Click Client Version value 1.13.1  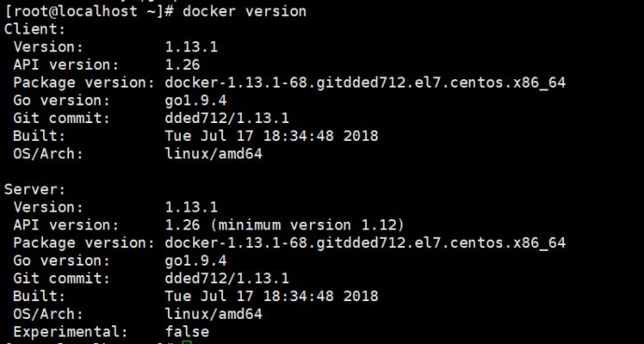click(x=191, y=47)
